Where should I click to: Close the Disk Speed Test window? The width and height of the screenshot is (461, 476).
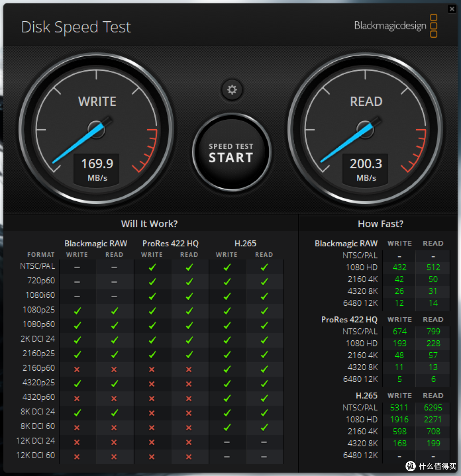coord(452,9)
